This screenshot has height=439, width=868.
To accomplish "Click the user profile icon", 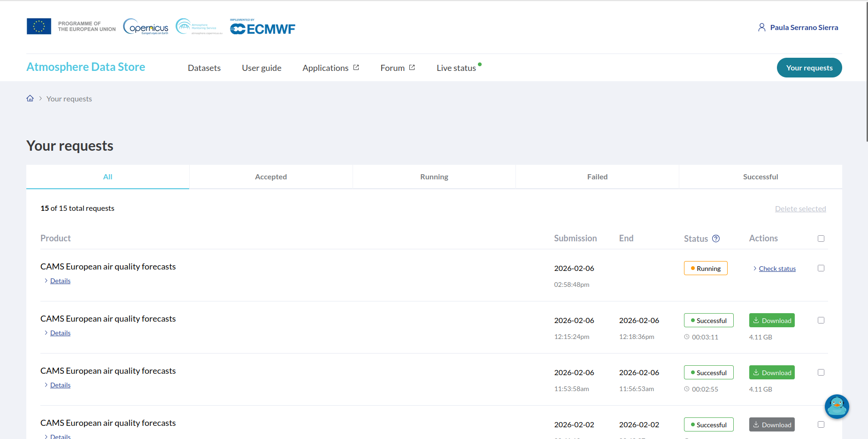I will click(761, 27).
